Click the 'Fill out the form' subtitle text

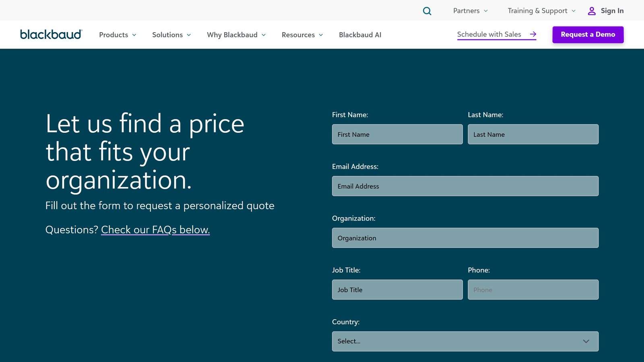(160, 206)
